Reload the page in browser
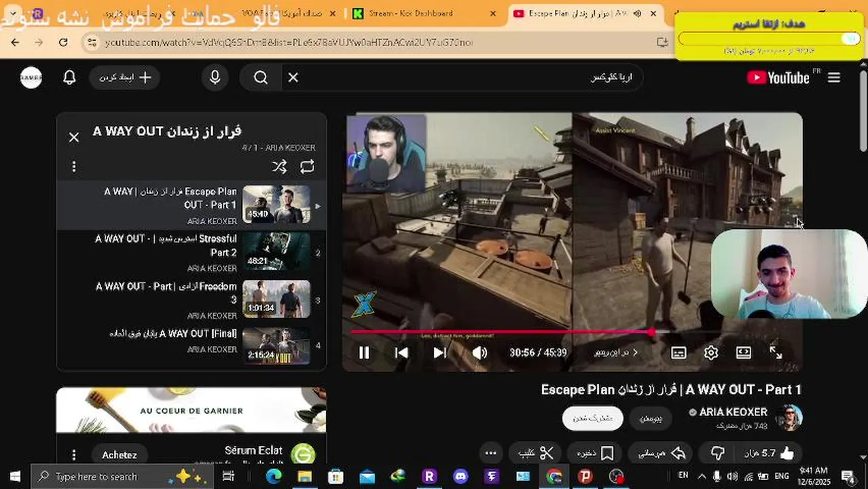The height and width of the screenshot is (489, 868). tap(63, 42)
